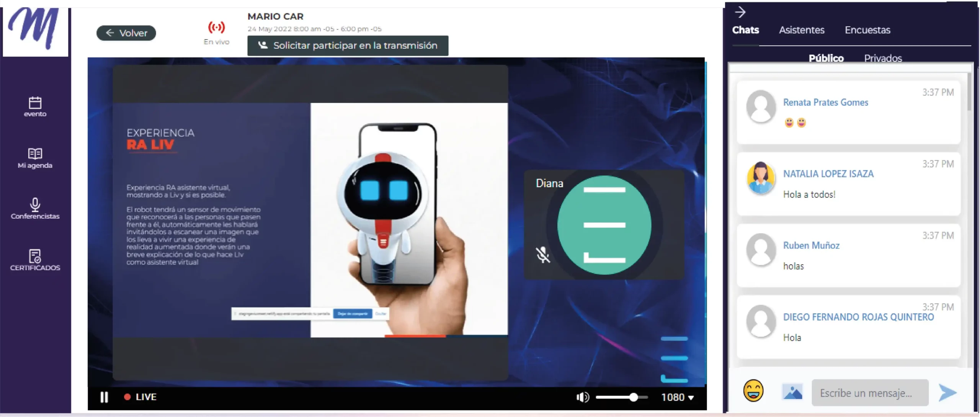The width and height of the screenshot is (980, 417).
Task: Toggle Diana's muted microphone icon
Action: coord(542,255)
